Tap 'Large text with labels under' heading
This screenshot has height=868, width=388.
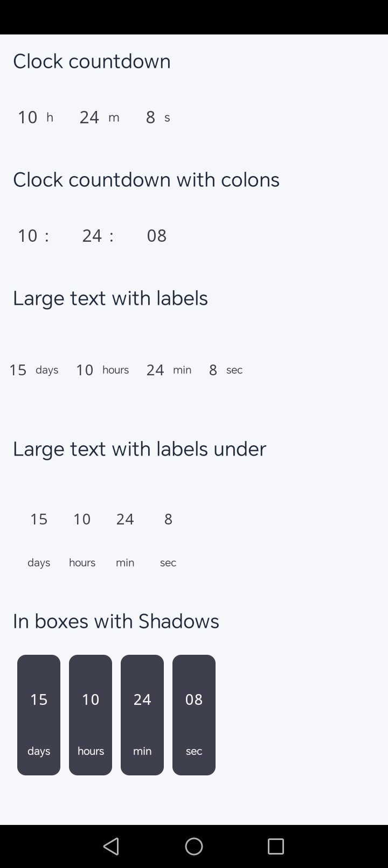click(x=140, y=449)
